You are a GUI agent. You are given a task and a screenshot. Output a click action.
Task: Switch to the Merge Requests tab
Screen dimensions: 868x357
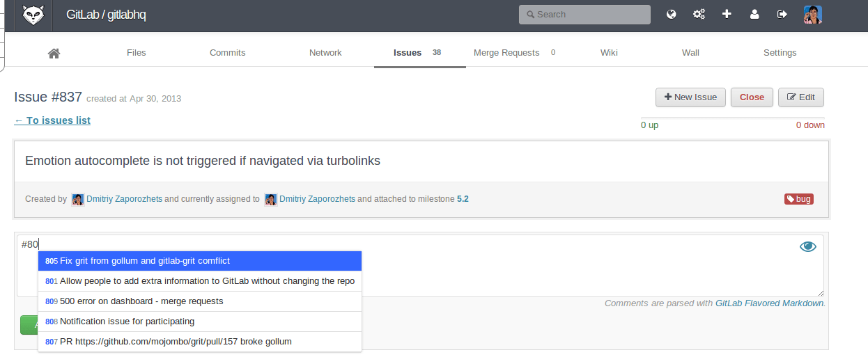(x=506, y=53)
